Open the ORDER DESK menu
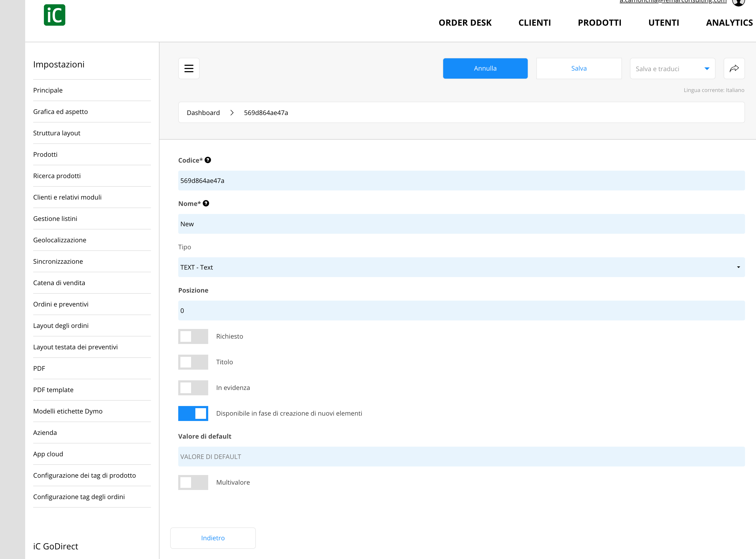The width and height of the screenshot is (756, 559). tap(465, 23)
